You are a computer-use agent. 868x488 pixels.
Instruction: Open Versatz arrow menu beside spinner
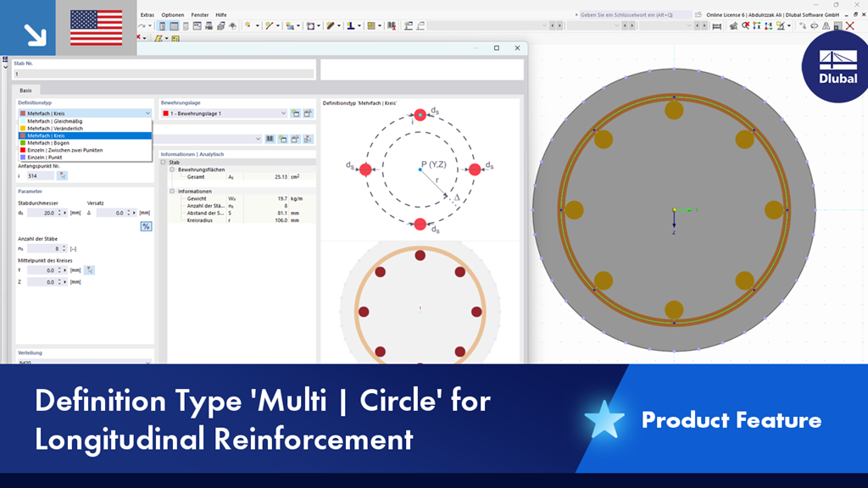tap(135, 213)
